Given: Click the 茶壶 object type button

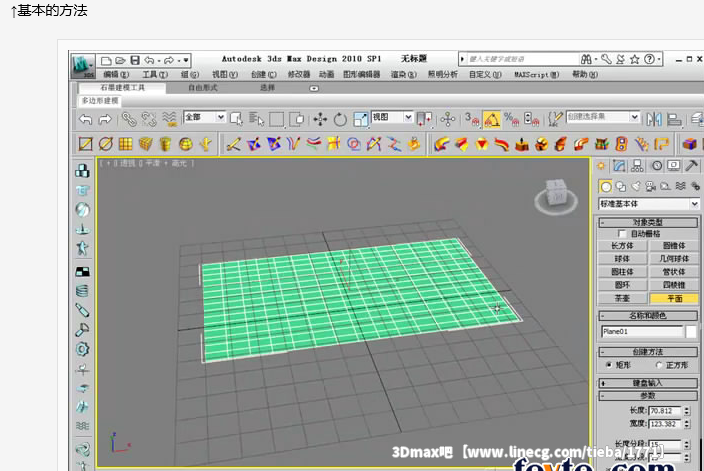Looking at the screenshot, I should coord(622,298).
